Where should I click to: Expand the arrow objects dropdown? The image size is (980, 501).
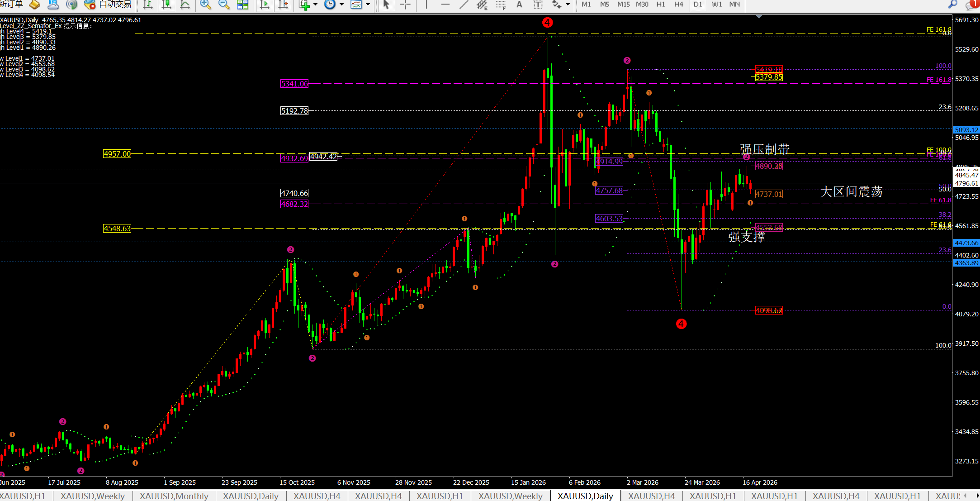pyautogui.click(x=568, y=5)
